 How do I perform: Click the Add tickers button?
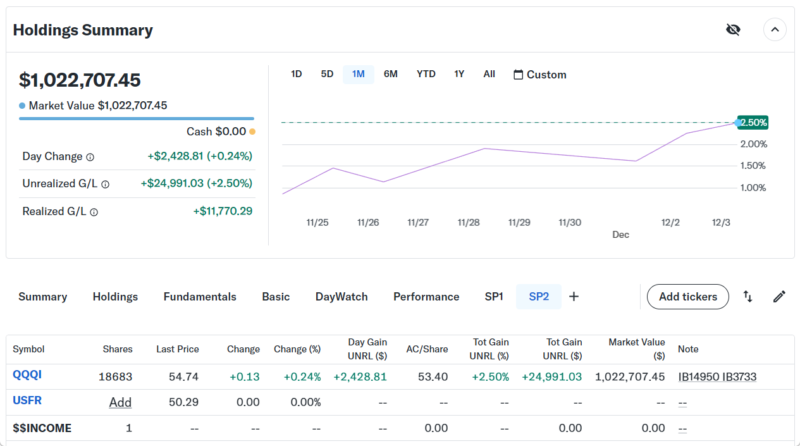tap(688, 297)
